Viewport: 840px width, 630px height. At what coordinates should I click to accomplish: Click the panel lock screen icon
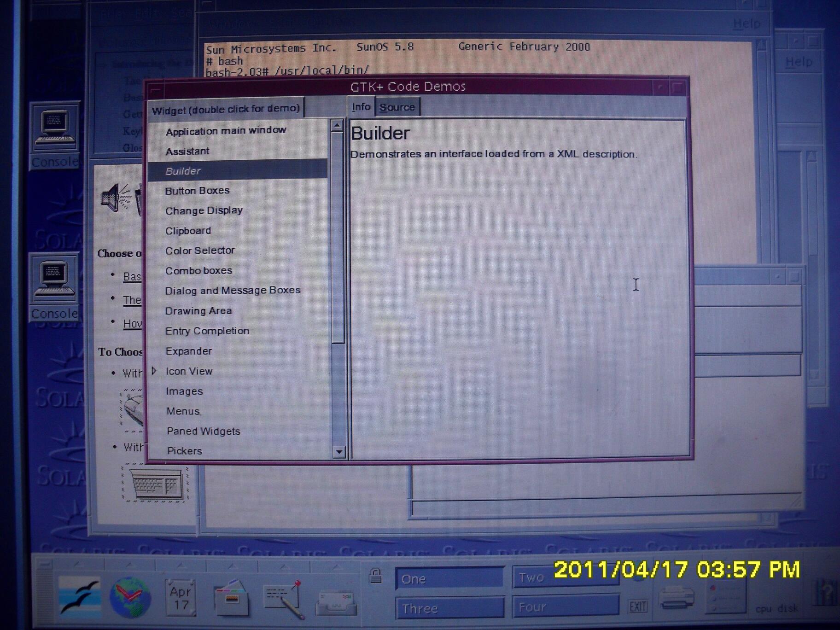[376, 576]
